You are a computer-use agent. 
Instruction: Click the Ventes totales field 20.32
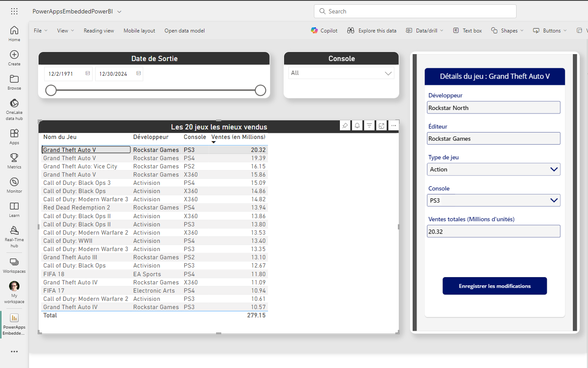tap(494, 232)
